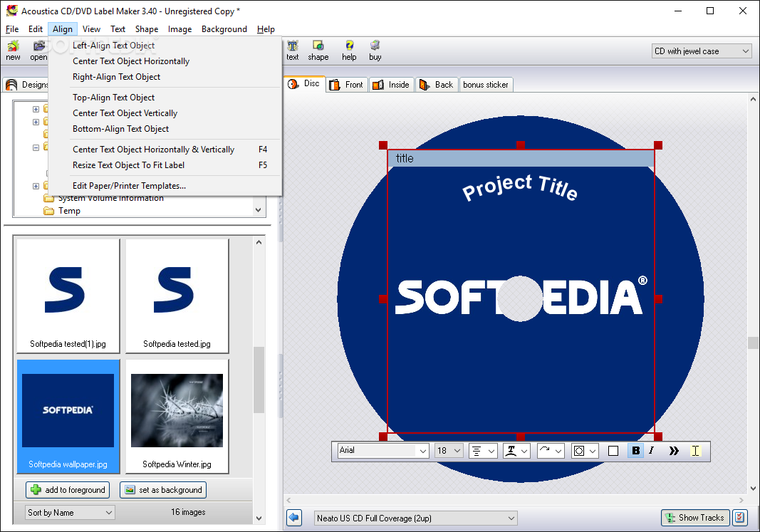Choose 'Center Text Object Horizontally & Vertically'
The height and width of the screenshot is (532, 760).
[x=165, y=150]
